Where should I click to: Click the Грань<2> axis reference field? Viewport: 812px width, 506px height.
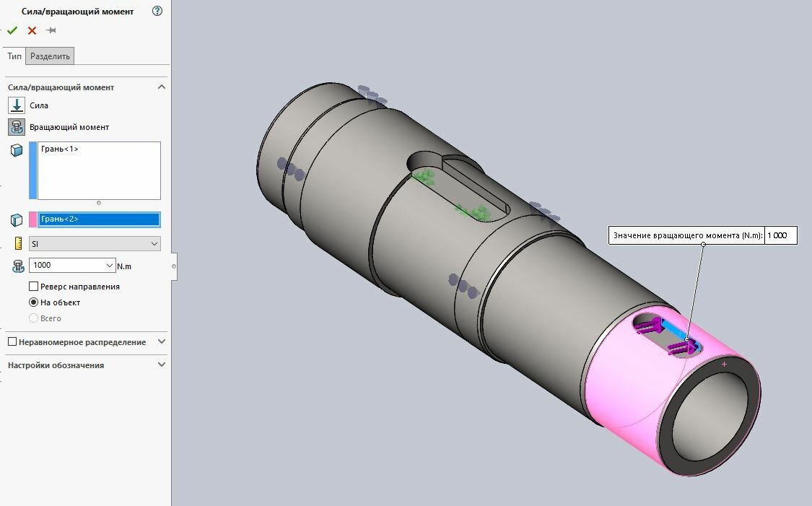(99, 219)
